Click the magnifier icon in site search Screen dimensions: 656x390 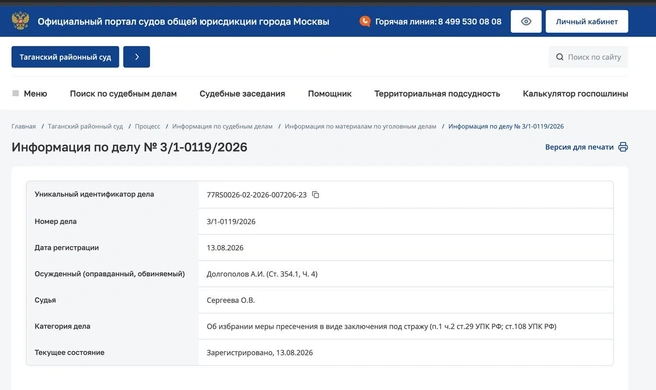559,57
